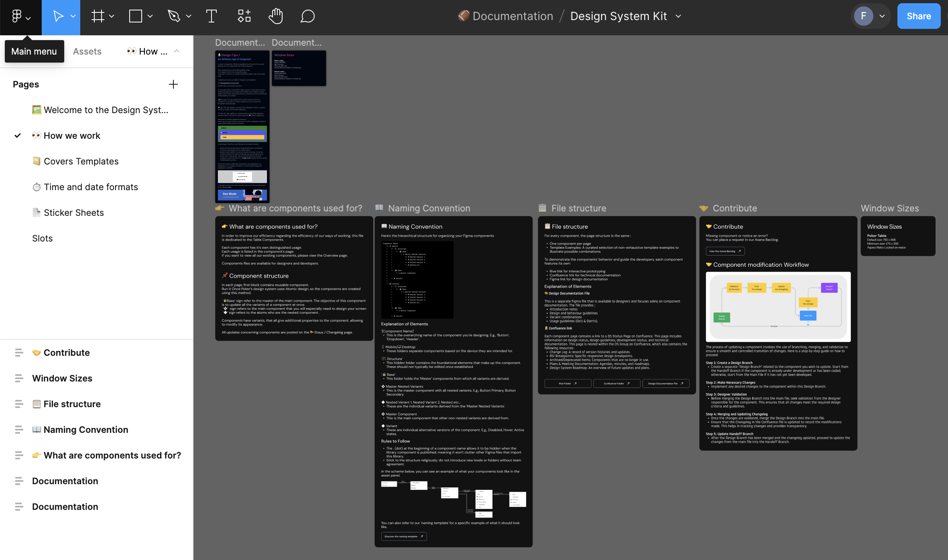Select the Pen tool
The image size is (948, 560).
click(174, 16)
